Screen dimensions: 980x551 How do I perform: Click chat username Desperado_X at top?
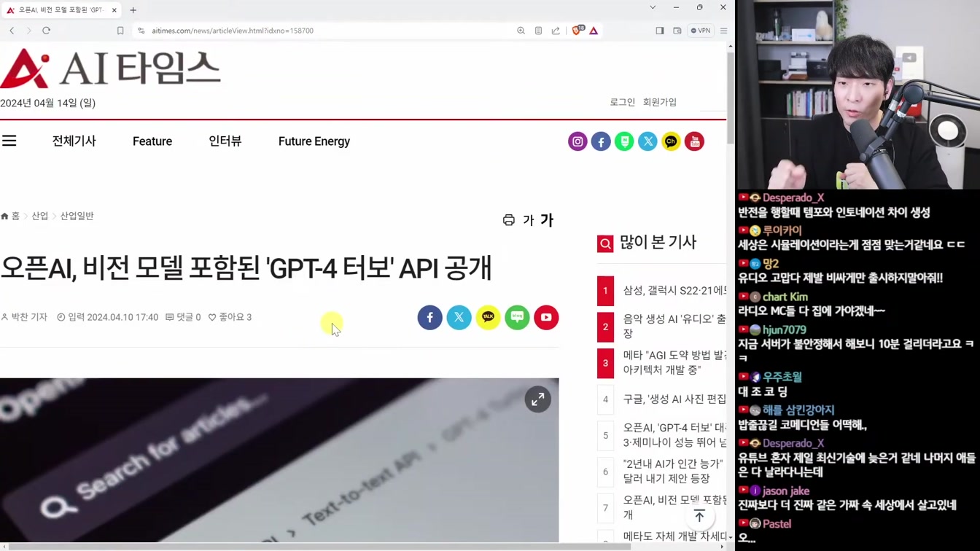[x=793, y=198]
